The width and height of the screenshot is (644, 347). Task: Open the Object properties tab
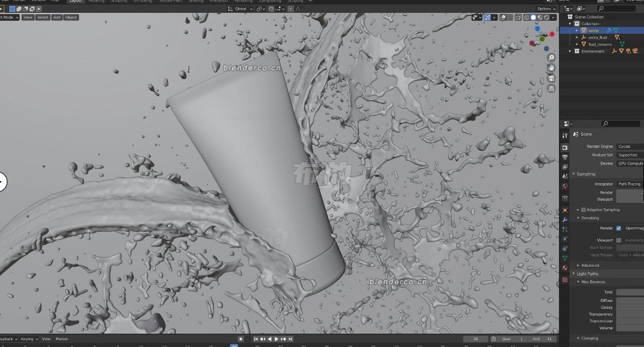pos(564,210)
